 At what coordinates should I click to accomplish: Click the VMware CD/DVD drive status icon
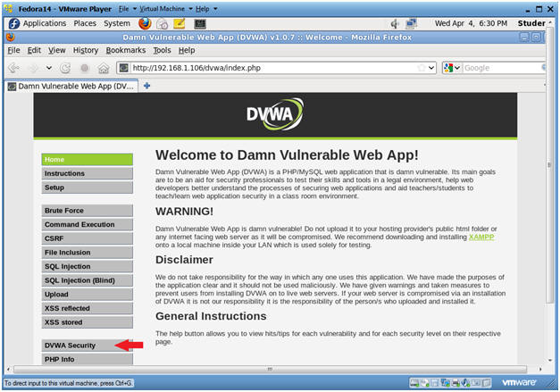424,383
